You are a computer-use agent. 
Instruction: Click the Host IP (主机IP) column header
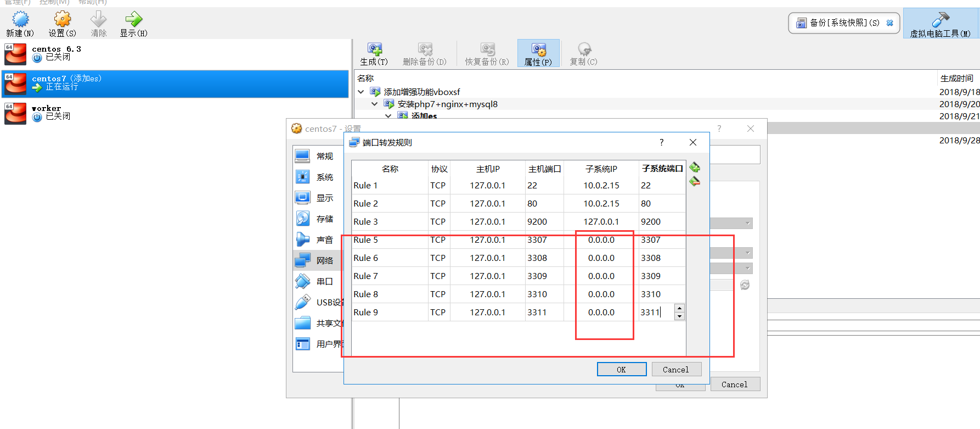click(x=488, y=169)
